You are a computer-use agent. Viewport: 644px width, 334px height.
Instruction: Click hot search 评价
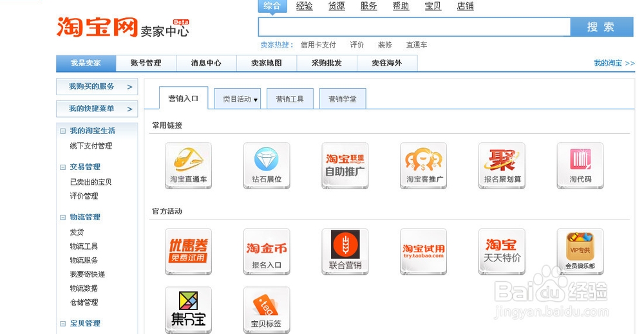pyautogui.click(x=357, y=44)
